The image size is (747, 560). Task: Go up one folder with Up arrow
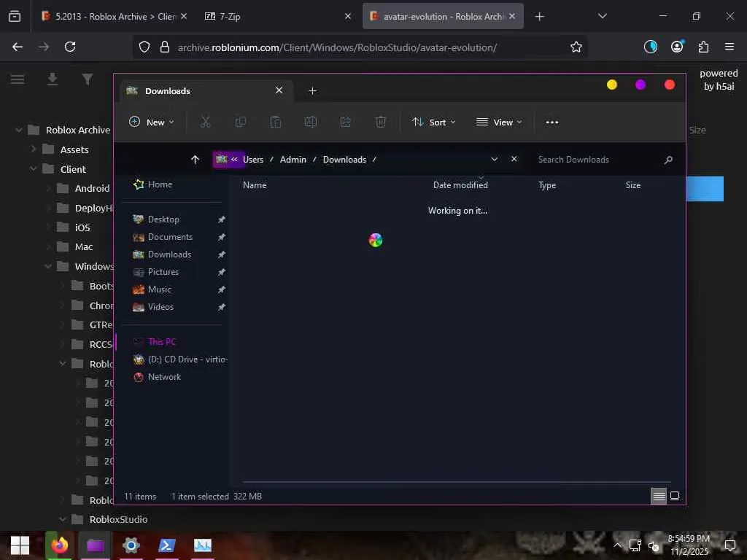tap(195, 160)
